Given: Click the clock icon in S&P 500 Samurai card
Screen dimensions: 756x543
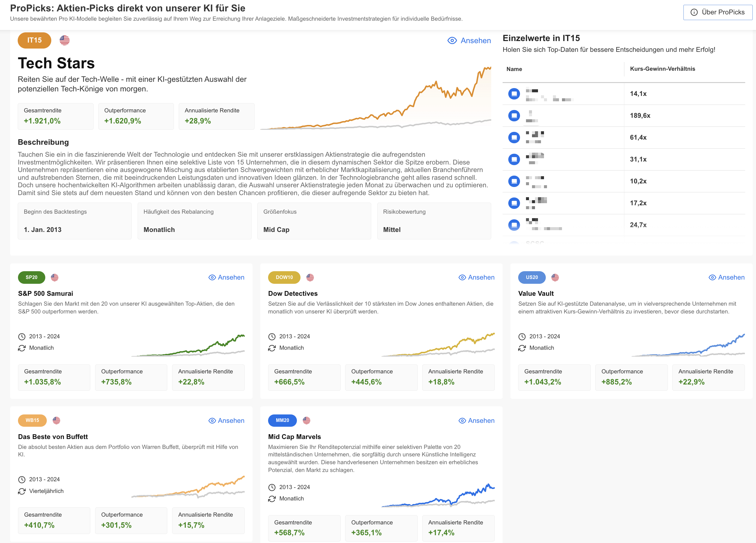Looking at the screenshot, I should pos(22,337).
